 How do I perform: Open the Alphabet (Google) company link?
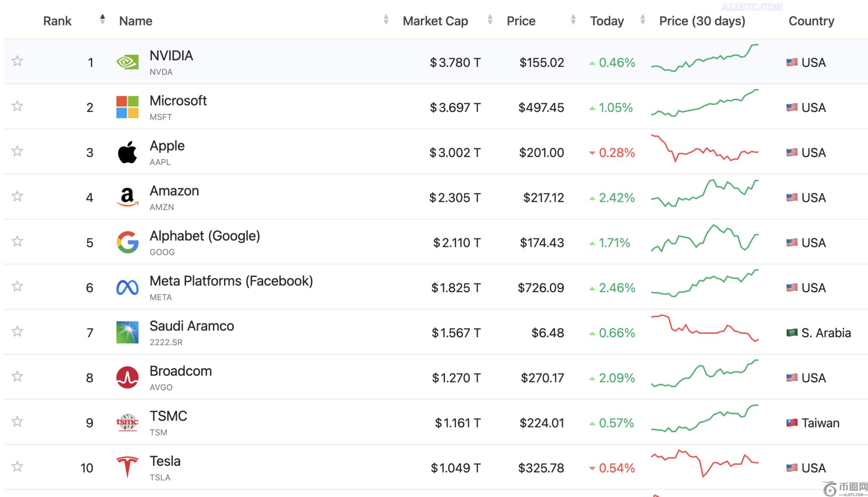pos(205,236)
